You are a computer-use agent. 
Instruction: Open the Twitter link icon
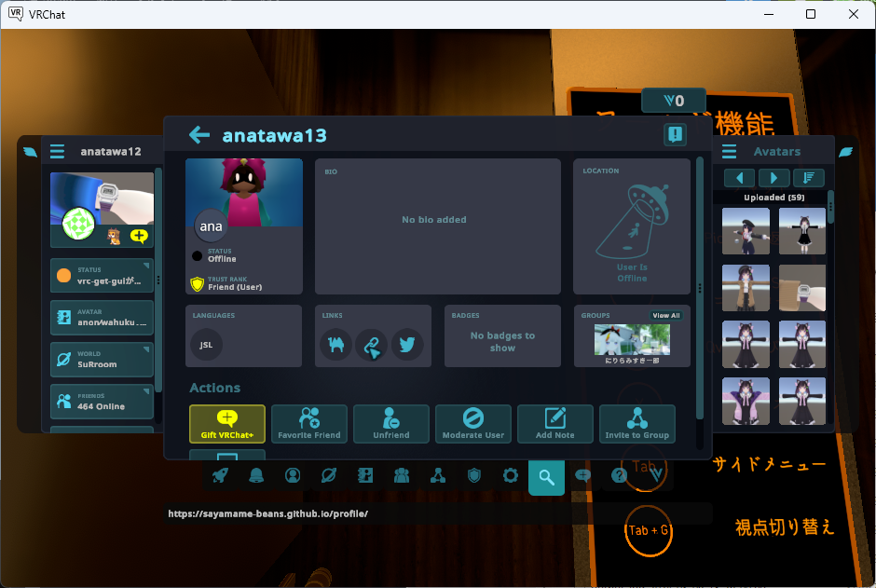point(407,345)
